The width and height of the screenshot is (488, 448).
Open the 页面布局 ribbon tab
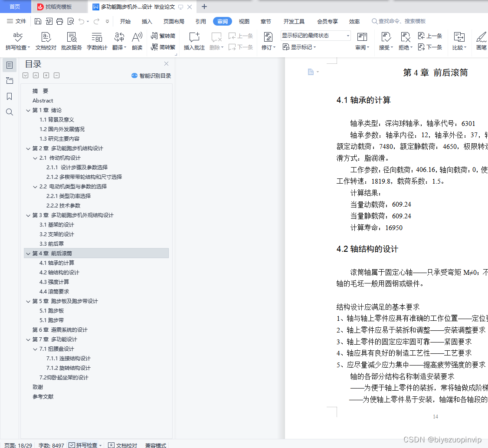coord(174,21)
